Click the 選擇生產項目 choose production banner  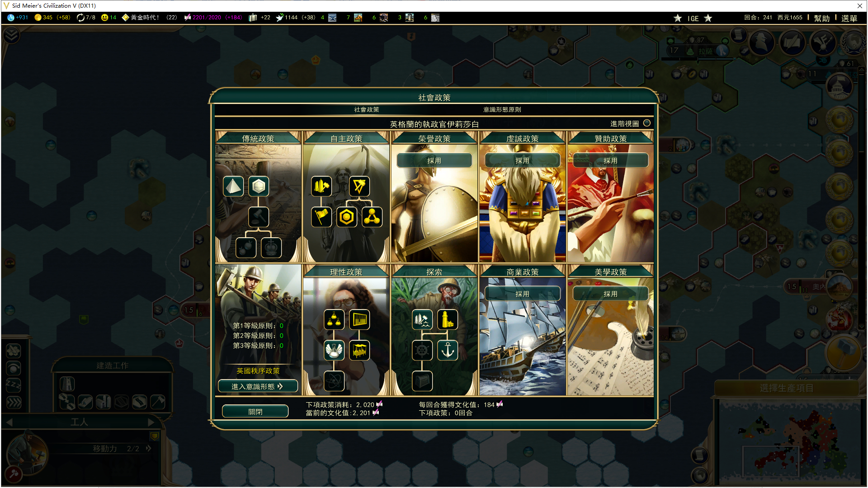pos(787,388)
